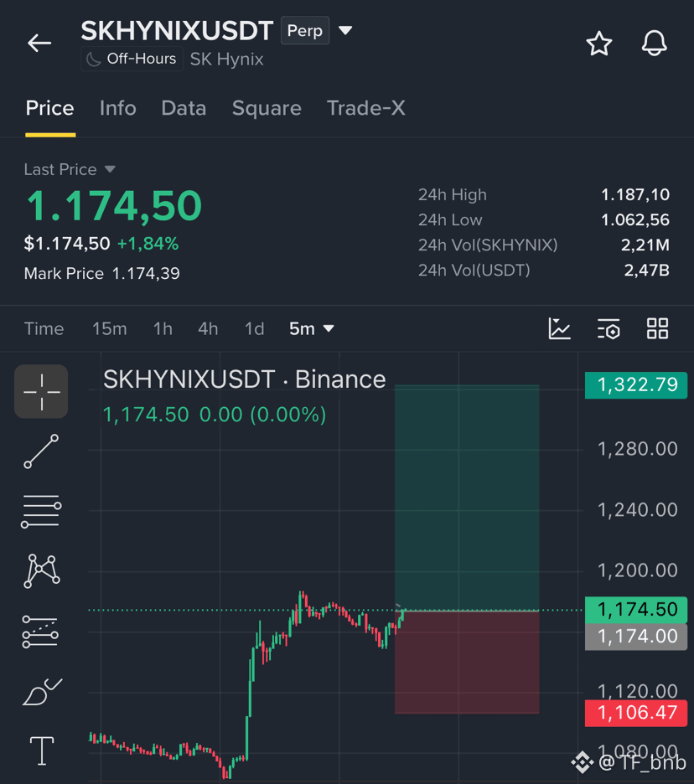Go back with the left arrow
This screenshot has width=694, height=784.
tap(39, 43)
